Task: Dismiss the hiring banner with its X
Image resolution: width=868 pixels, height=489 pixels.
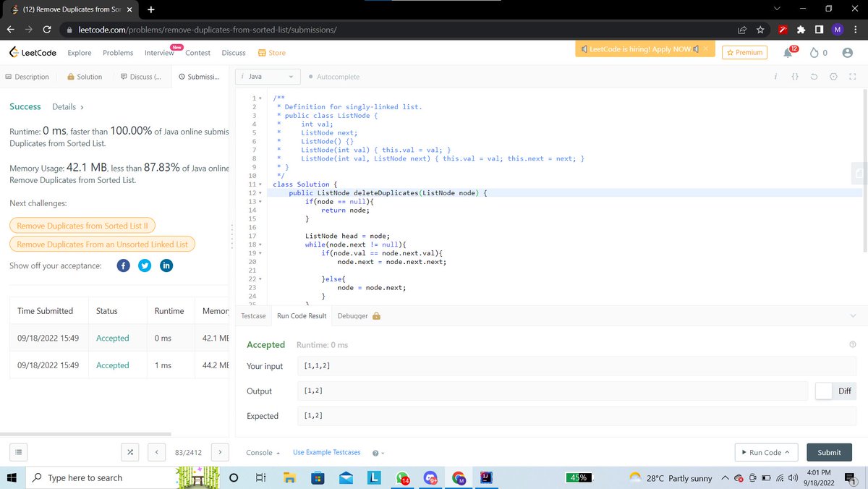Action: (x=707, y=49)
